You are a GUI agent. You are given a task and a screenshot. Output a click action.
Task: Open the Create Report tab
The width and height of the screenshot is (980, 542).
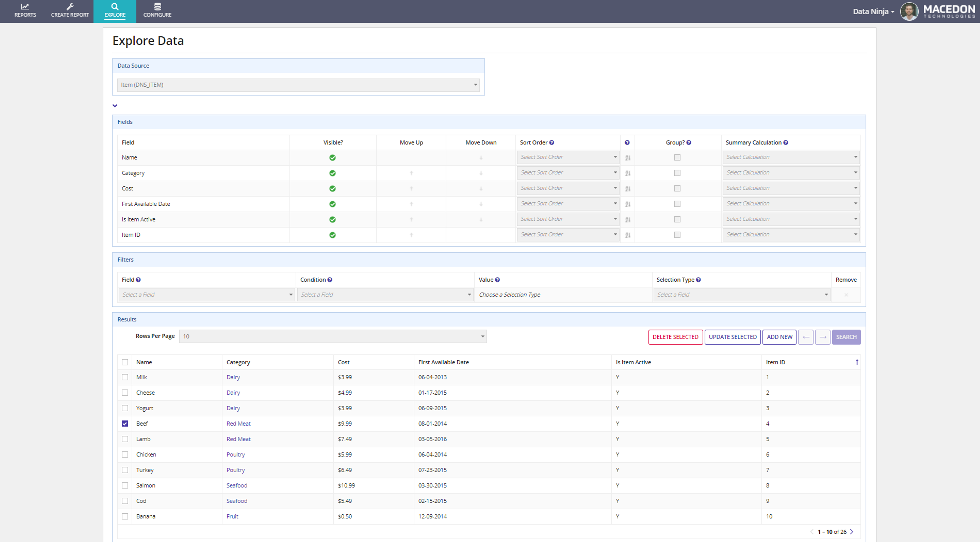tap(70, 11)
